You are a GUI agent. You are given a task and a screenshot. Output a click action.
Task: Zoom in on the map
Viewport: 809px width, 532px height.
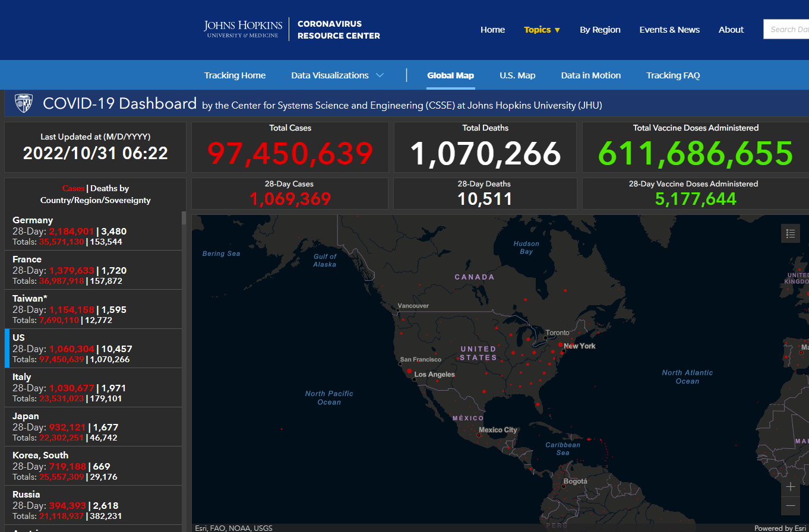[x=791, y=487]
